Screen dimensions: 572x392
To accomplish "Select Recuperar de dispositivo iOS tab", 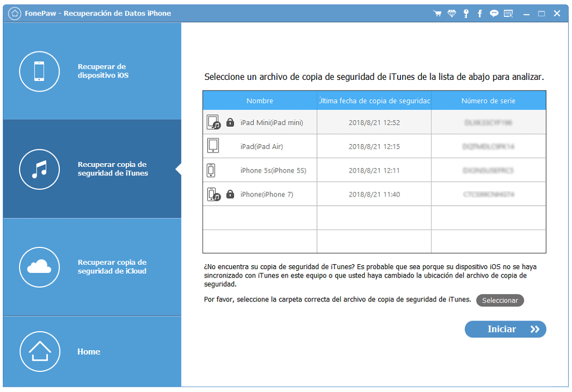I will 92,71.
